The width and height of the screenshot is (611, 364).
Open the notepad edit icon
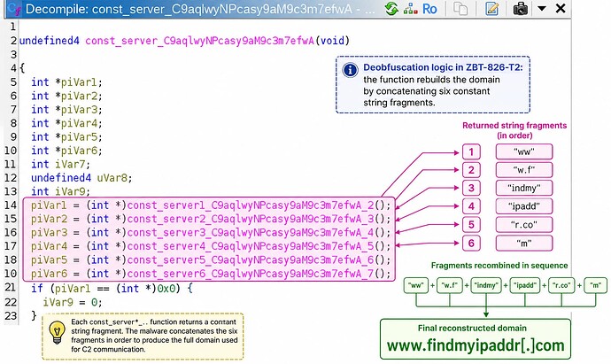pos(492,9)
